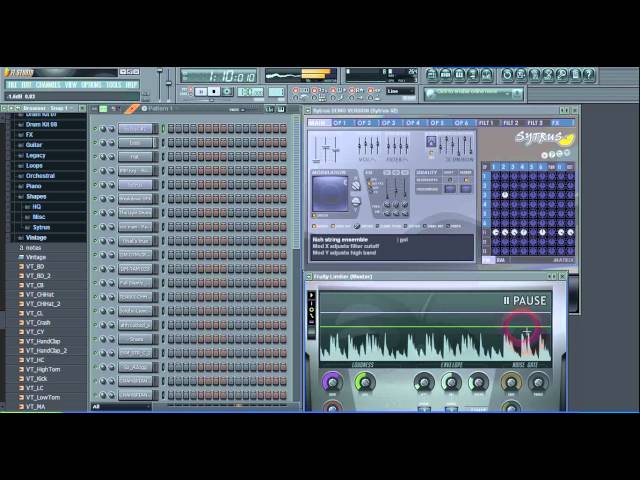Expand the Piano folder in Browser
The height and width of the screenshot is (480, 640).
[33, 186]
